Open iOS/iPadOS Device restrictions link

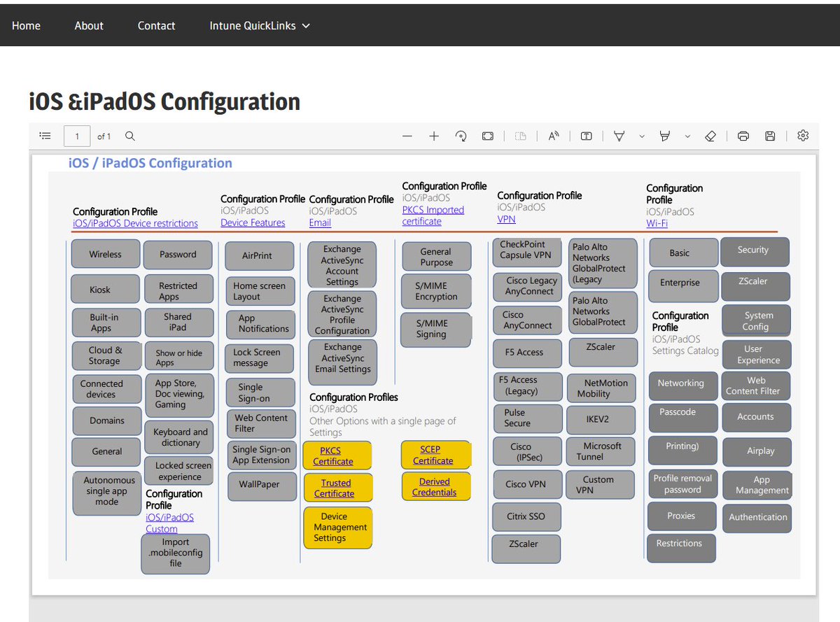[x=135, y=223]
